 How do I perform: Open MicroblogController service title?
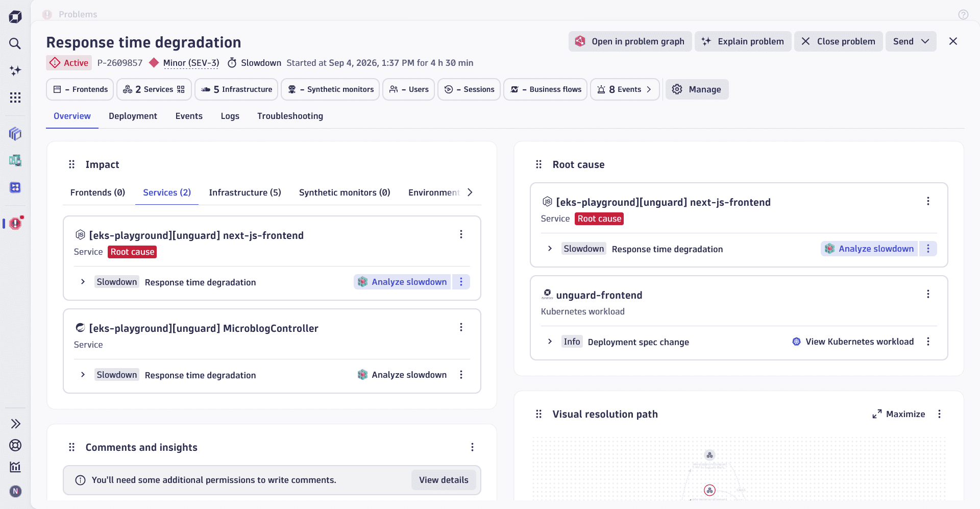[x=204, y=328]
